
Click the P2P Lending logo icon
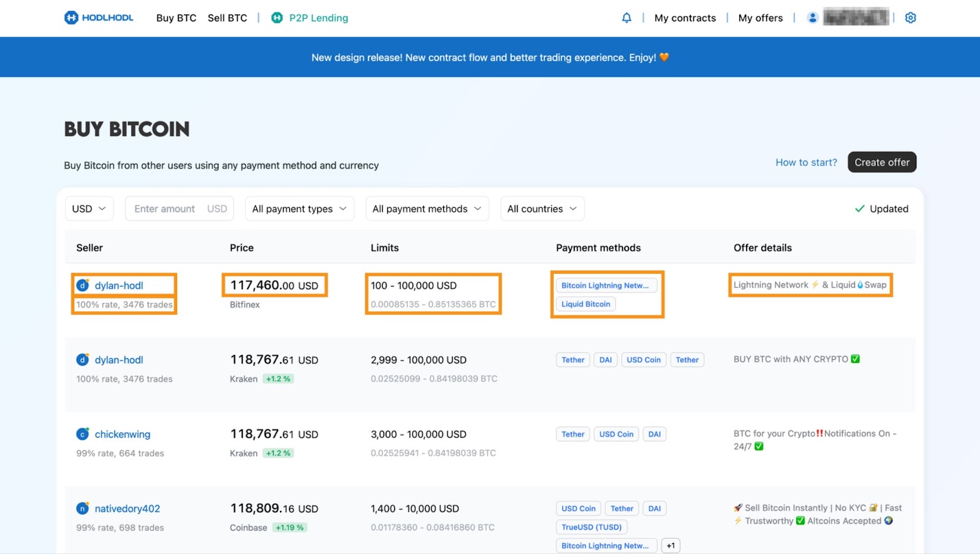click(x=277, y=18)
